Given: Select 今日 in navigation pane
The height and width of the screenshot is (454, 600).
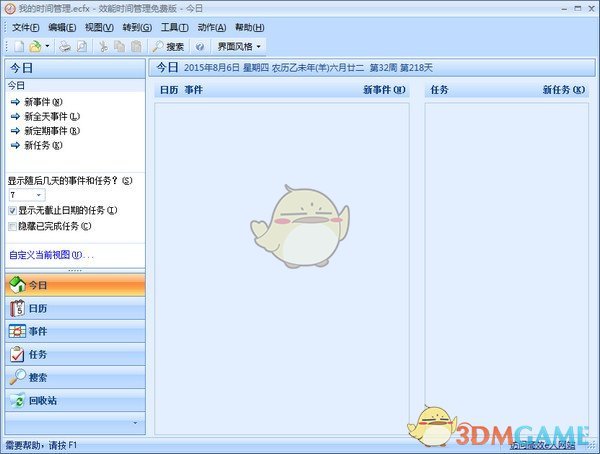Looking at the screenshot, I should (75, 285).
